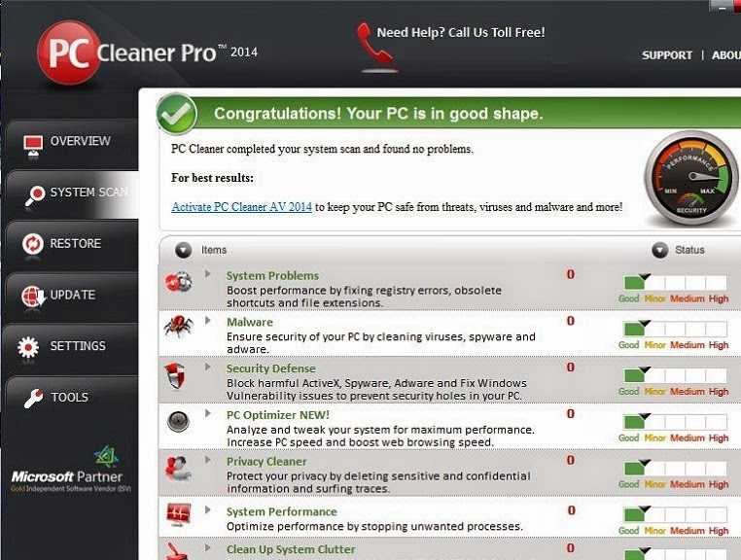Click the PC Cleaner Pro logo
The width and height of the screenshot is (741, 560).
(148, 52)
